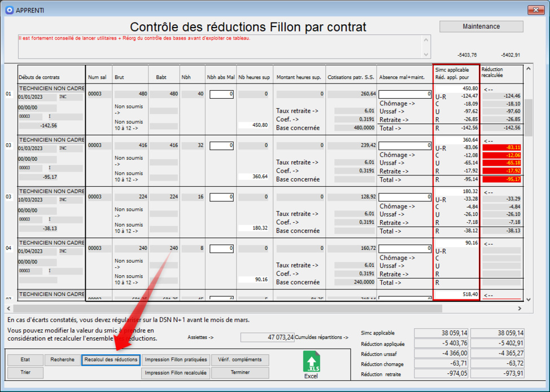Click the Excel export icon
Screen dimensions: 550x392
pyautogui.click(x=311, y=364)
